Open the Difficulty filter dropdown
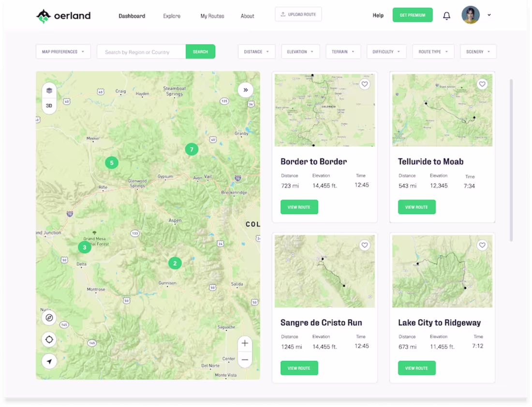This screenshot has width=532, height=407. (386, 52)
